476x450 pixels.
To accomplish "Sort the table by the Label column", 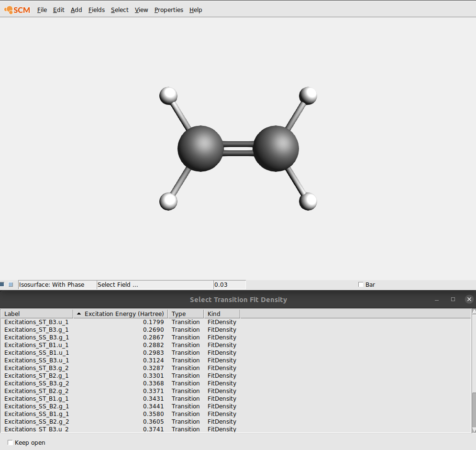I will tap(36, 314).
